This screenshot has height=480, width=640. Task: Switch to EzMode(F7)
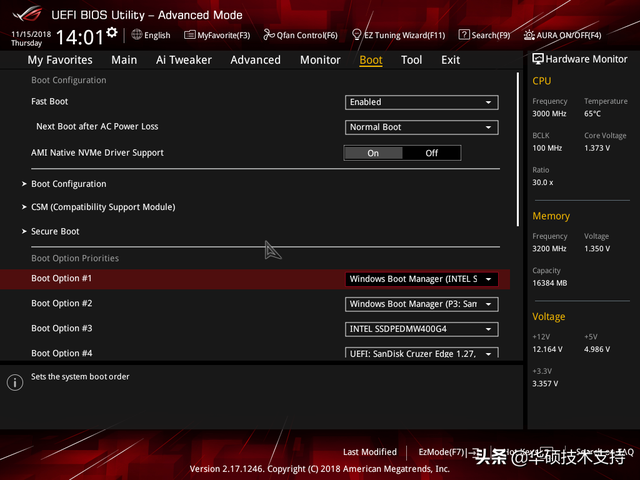click(x=447, y=452)
